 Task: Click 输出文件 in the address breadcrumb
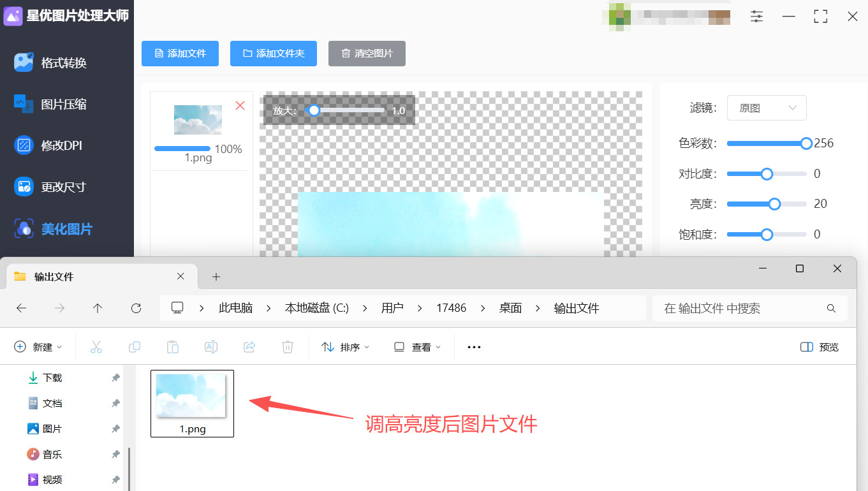click(x=577, y=308)
